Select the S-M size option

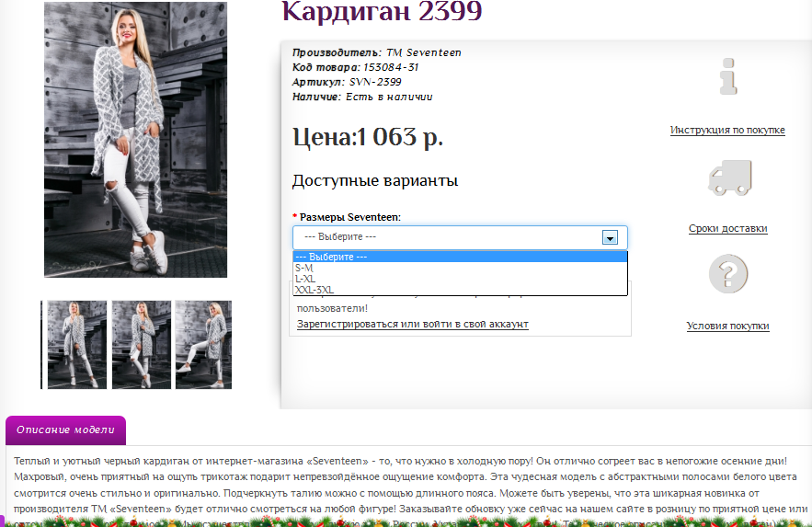pos(460,268)
